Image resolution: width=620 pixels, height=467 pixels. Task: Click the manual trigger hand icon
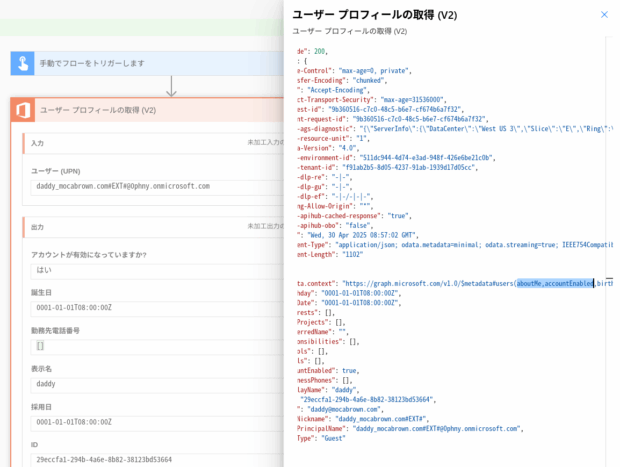point(23,63)
